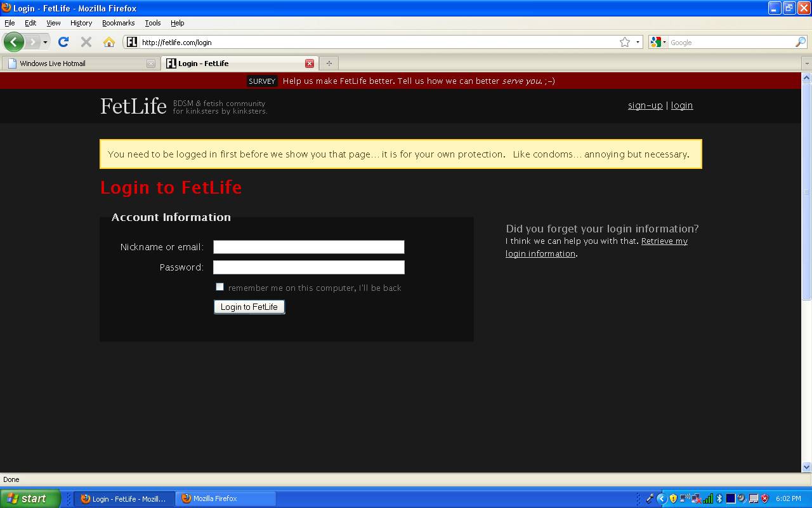Click the search magnifier icon
This screenshot has width=812, height=508.
[x=801, y=42]
